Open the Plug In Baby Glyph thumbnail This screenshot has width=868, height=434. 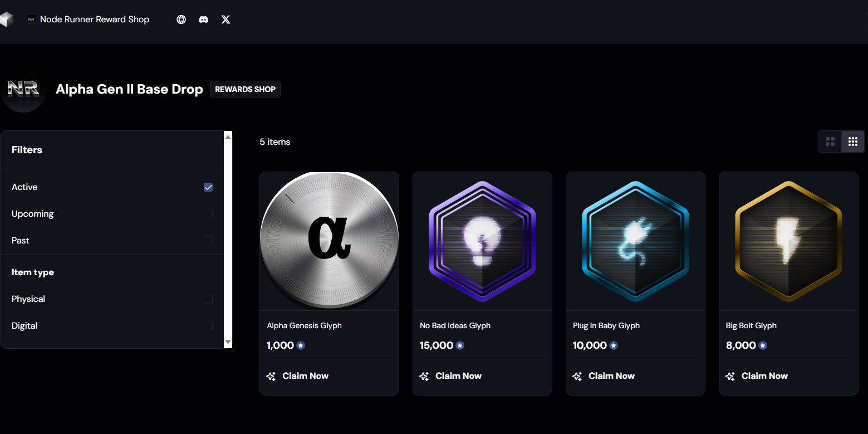coord(635,241)
